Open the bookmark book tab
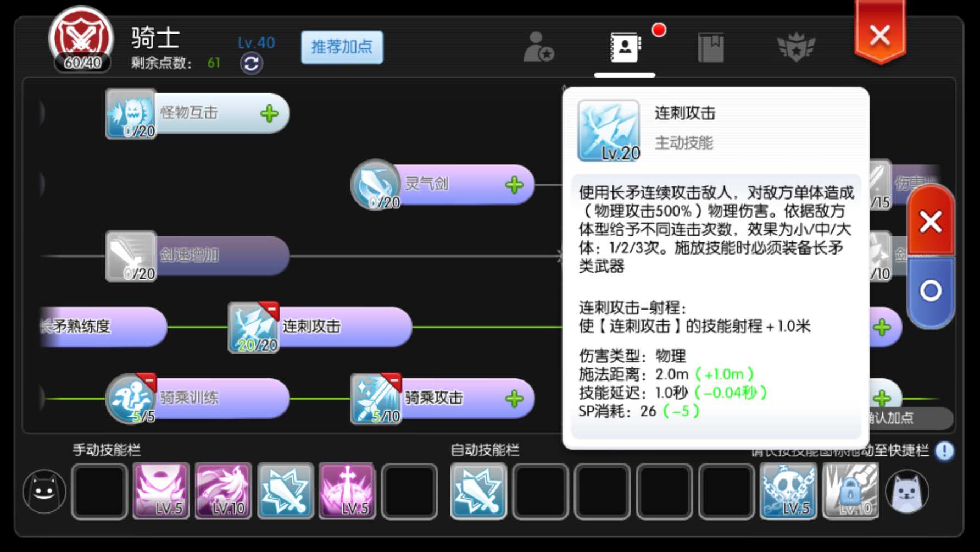 pos(711,47)
